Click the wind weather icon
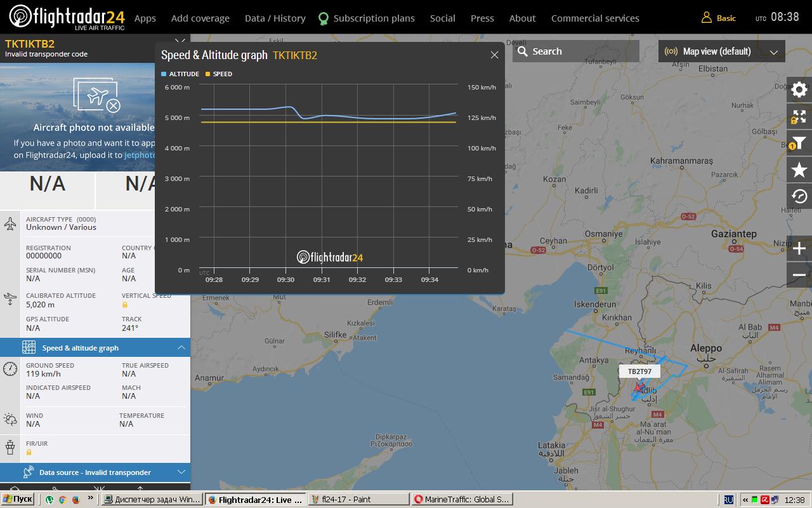Viewport: 812px width, 508px height. pyautogui.click(x=10, y=419)
